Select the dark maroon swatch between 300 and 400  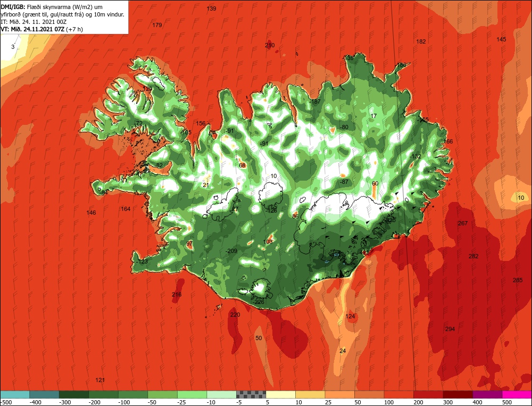coord(458,394)
